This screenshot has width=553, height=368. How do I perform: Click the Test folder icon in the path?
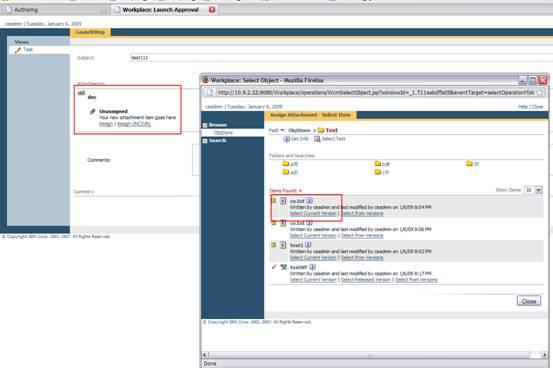pyautogui.click(x=321, y=130)
